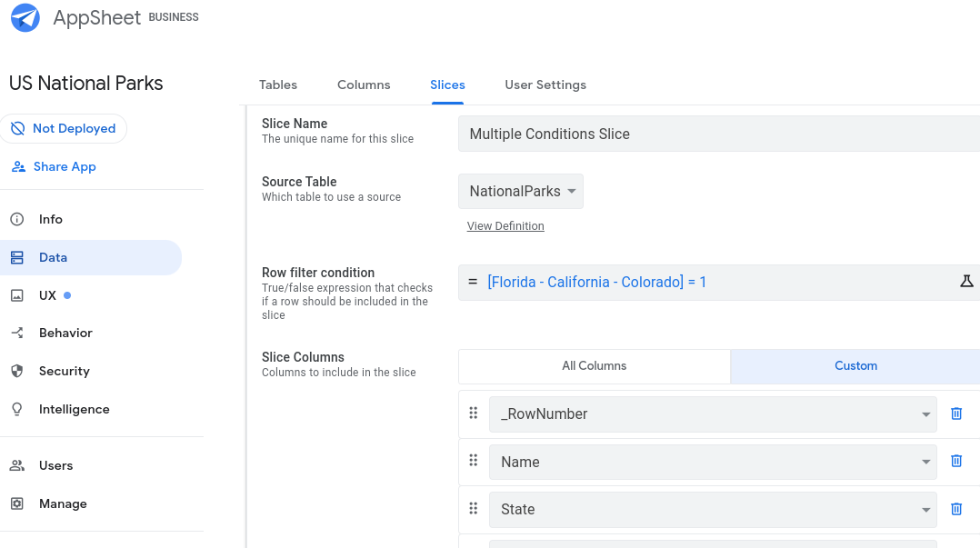
Task: Click the UX image icon in sidebar
Action: coord(17,295)
